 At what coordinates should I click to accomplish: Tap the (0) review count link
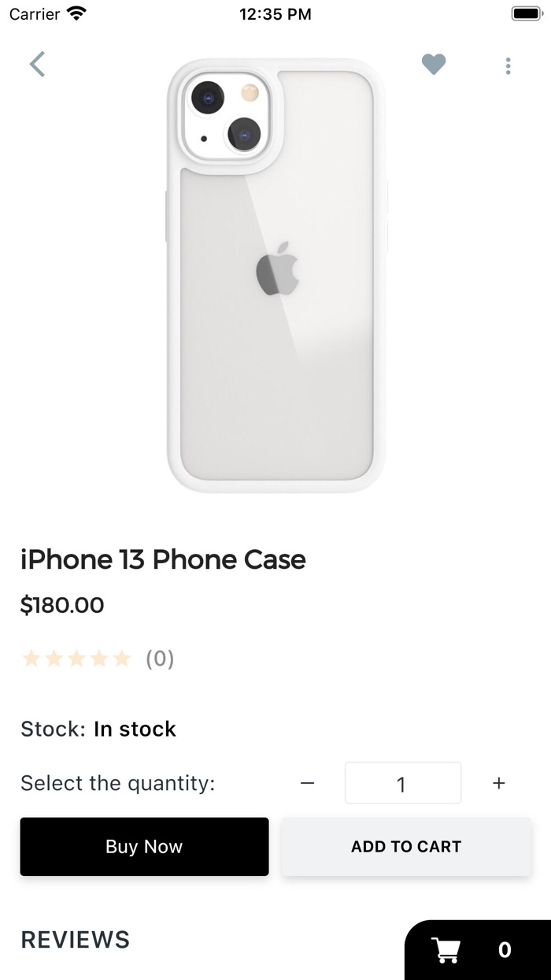coord(161,659)
